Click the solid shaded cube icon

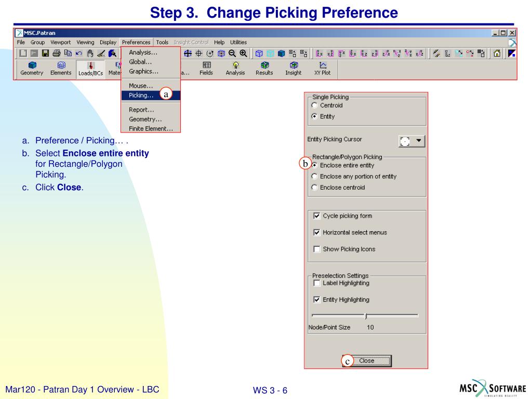point(281,54)
